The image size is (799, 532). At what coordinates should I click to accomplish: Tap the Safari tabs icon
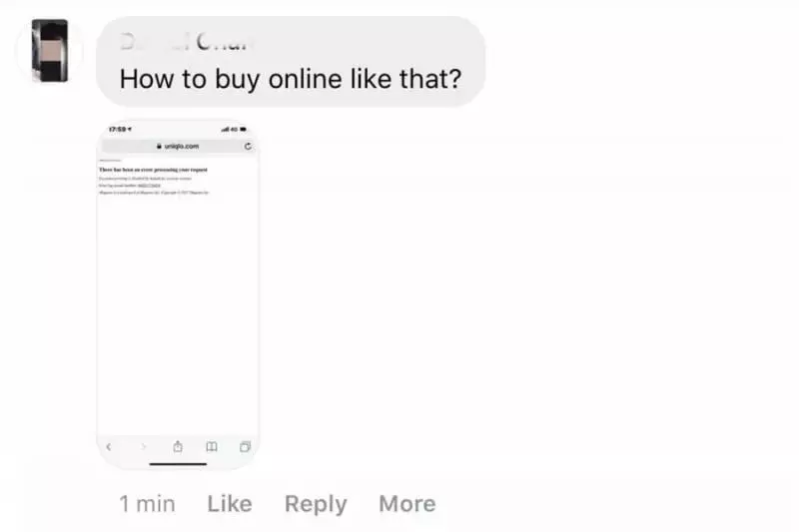tap(245, 447)
